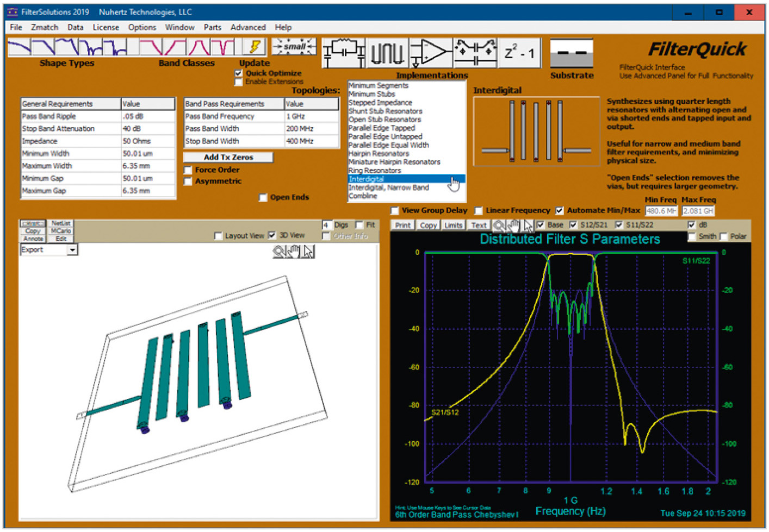Choose the pink low pass band class

(x=151, y=47)
